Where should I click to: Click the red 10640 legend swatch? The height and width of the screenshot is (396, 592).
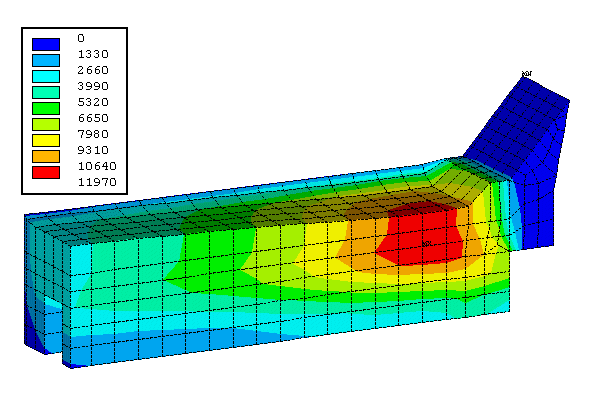pyautogui.click(x=46, y=172)
